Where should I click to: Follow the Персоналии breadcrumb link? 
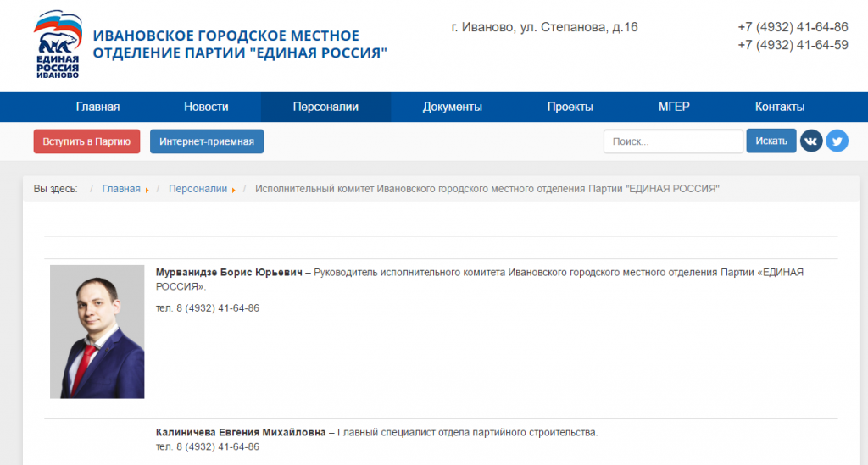click(x=198, y=189)
